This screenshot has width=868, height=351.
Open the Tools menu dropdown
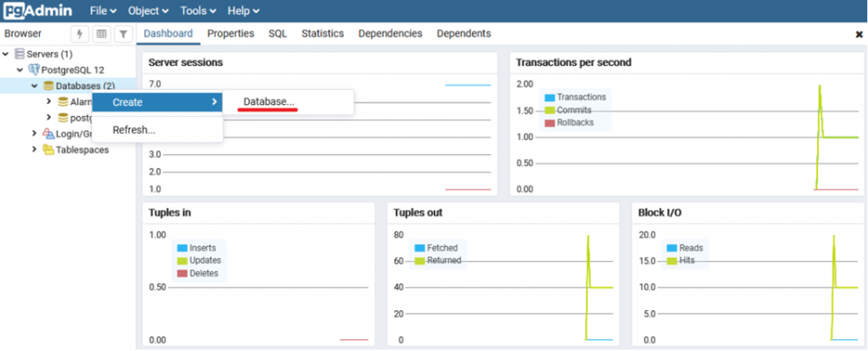click(x=199, y=11)
